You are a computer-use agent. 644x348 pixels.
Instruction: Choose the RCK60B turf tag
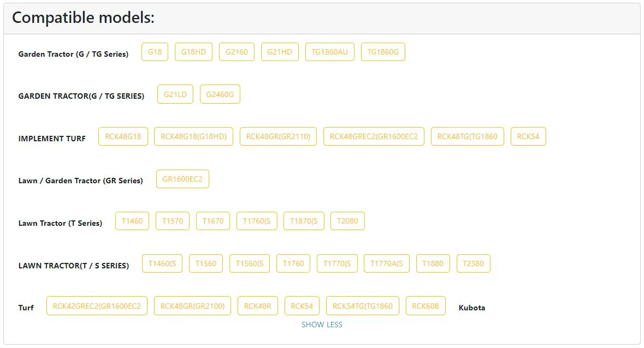click(426, 306)
